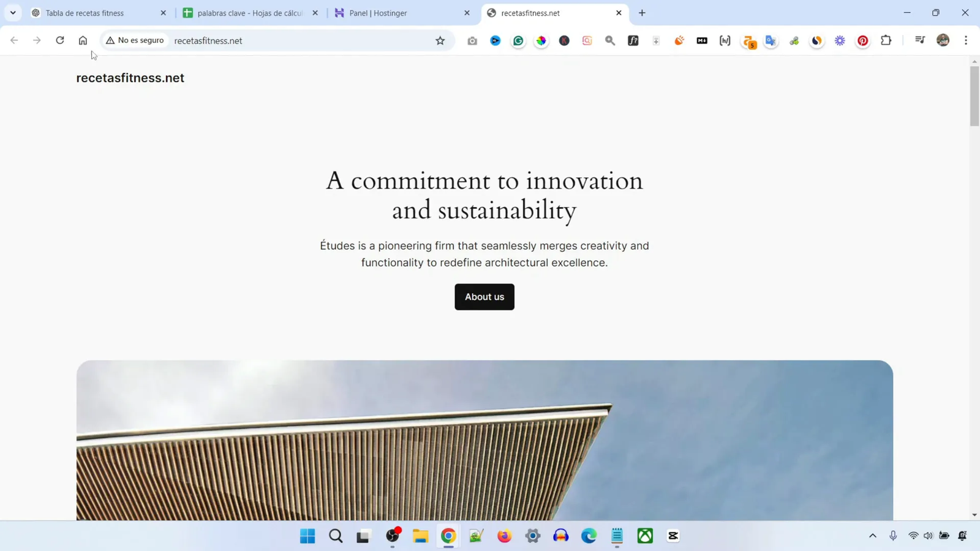Open Chrome's three-dot menu

[x=966, y=40]
